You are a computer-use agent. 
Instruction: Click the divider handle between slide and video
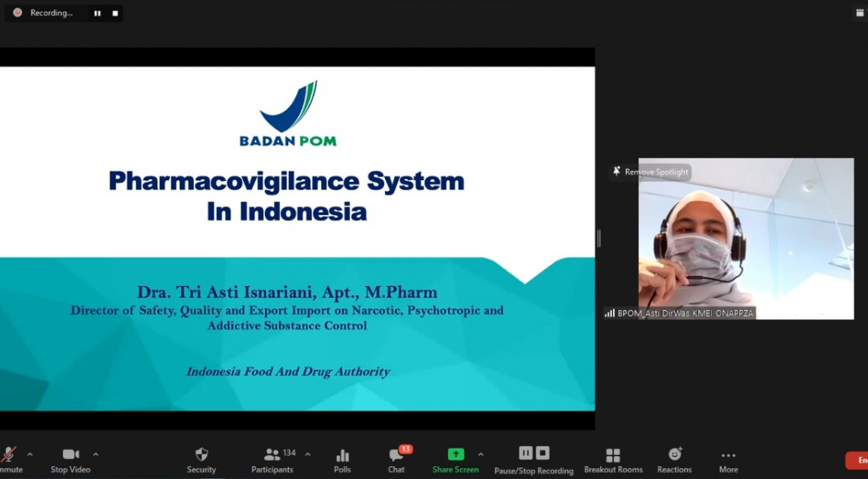coord(599,239)
